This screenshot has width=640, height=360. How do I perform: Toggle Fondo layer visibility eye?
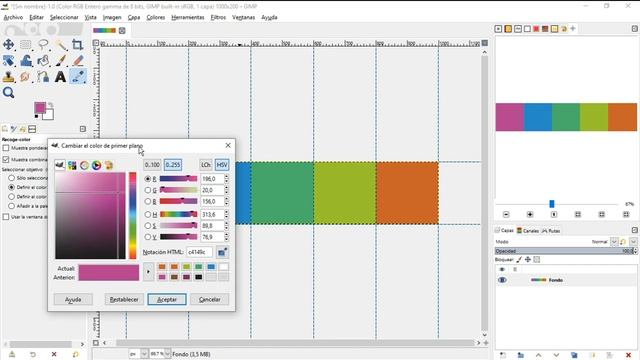click(x=502, y=280)
